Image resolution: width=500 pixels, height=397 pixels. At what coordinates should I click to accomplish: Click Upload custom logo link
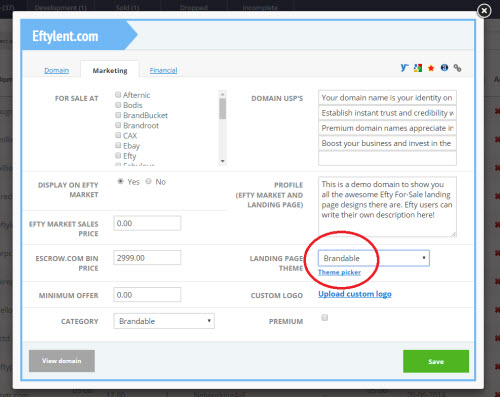pyautogui.click(x=355, y=294)
